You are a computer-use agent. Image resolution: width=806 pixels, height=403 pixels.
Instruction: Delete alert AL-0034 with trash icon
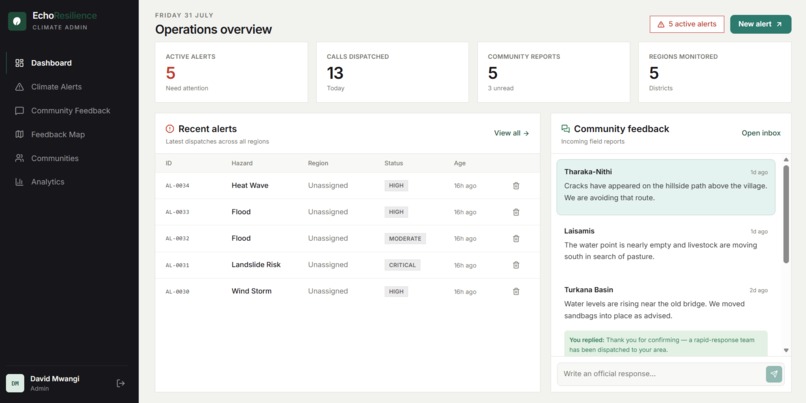(x=516, y=186)
